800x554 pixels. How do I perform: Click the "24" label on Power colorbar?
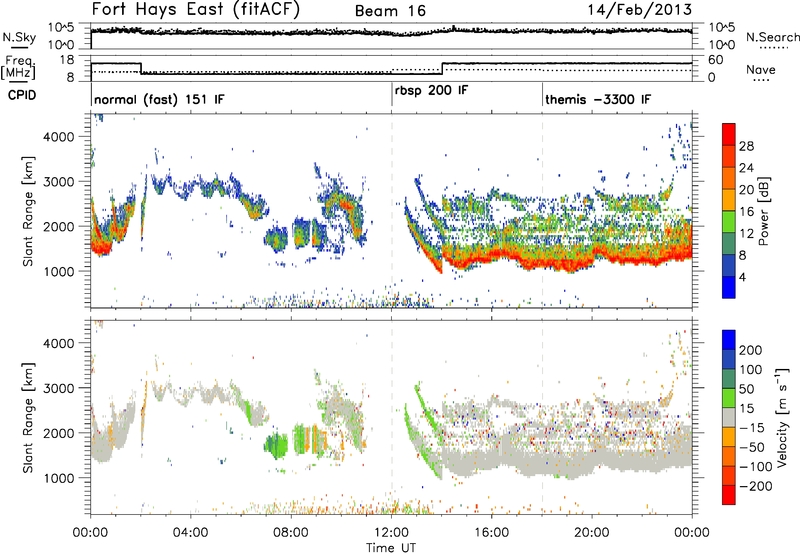tap(746, 168)
